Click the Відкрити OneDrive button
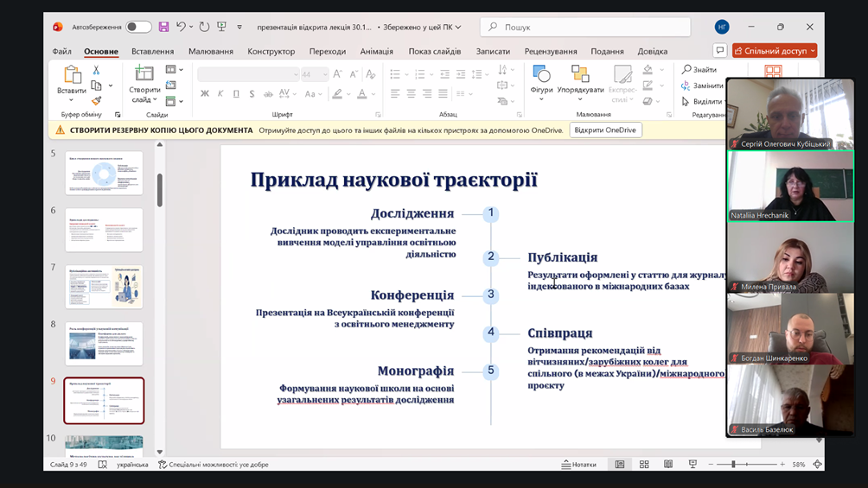The image size is (868, 488). 605,130
